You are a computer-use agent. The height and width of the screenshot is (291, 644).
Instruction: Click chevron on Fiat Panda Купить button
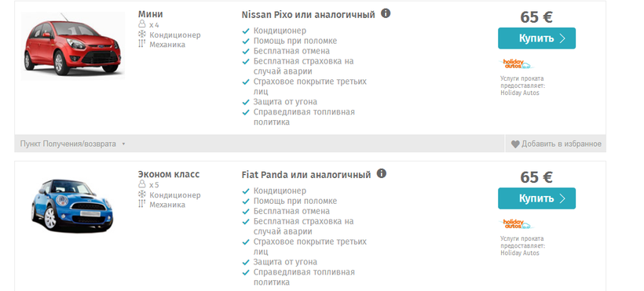click(562, 198)
